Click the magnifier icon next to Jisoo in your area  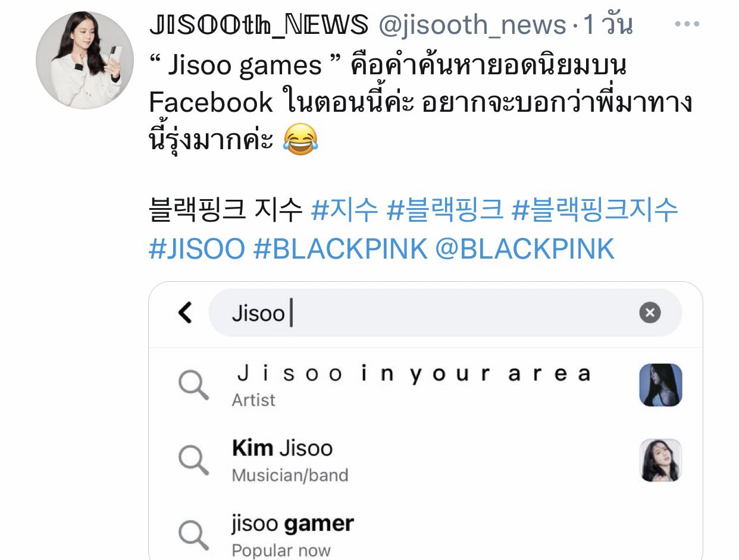193,385
